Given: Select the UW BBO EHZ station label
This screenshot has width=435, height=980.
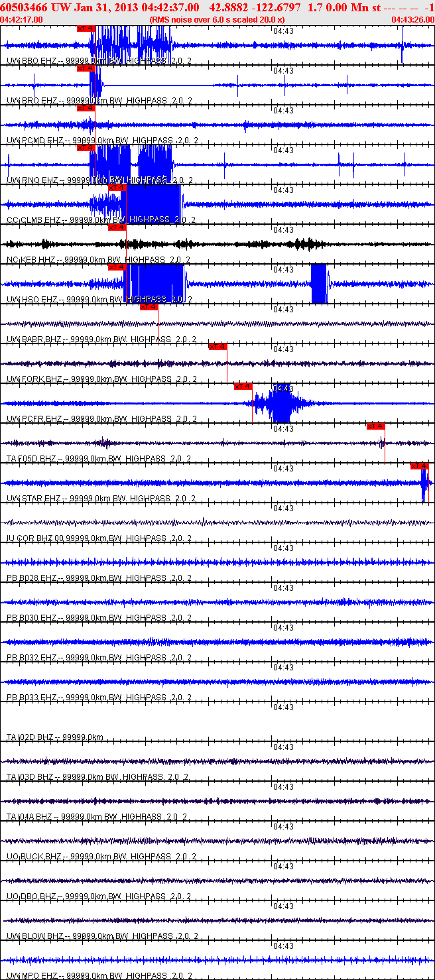Looking at the screenshot, I should point(99,61).
